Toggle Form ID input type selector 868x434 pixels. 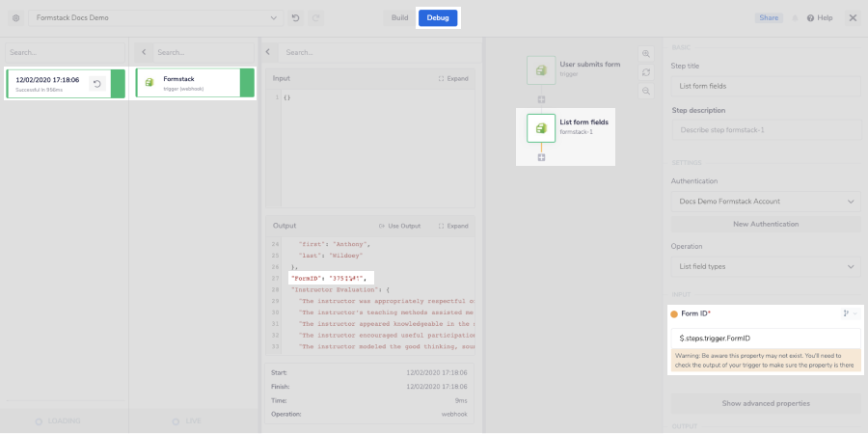(x=849, y=313)
